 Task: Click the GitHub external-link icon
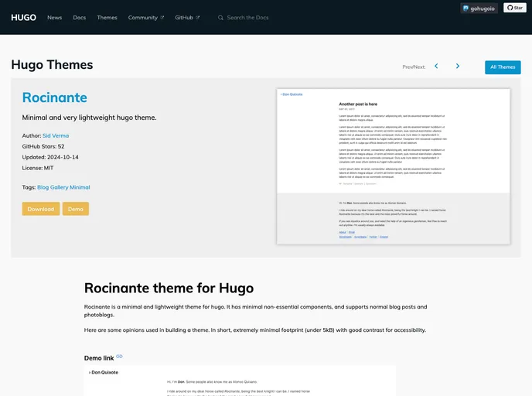[197, 17]
